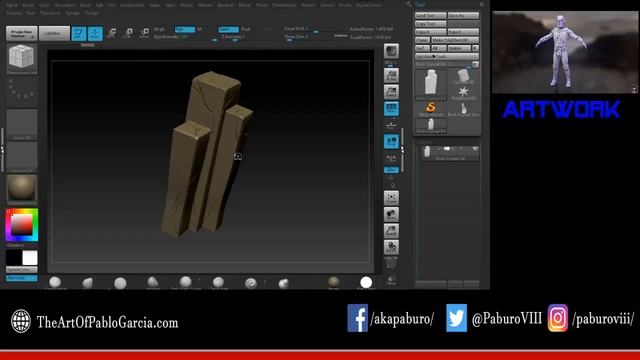The height and width of the screenshot is (360, 640).
Task: Click the Save As button in Tool panel
Action: pyautogui.click(x=463, y=16)
